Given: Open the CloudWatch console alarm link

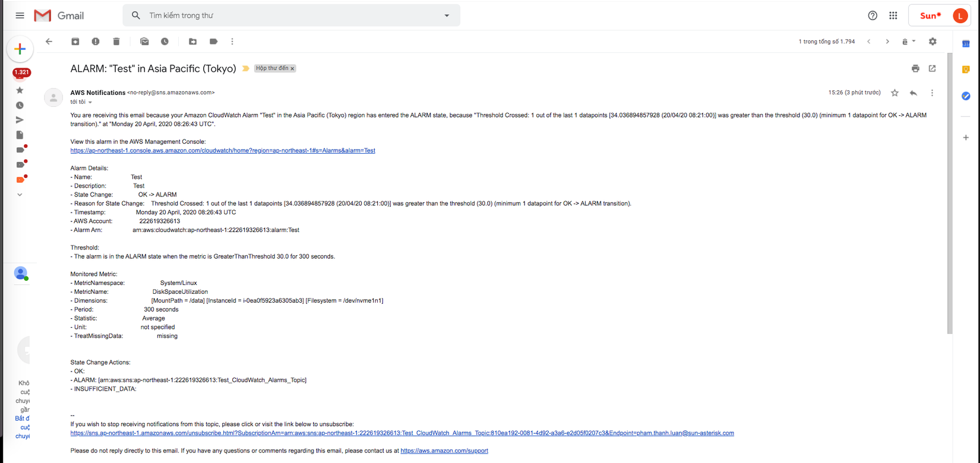Looking at the screenshot, I should (x=223, y=151).
